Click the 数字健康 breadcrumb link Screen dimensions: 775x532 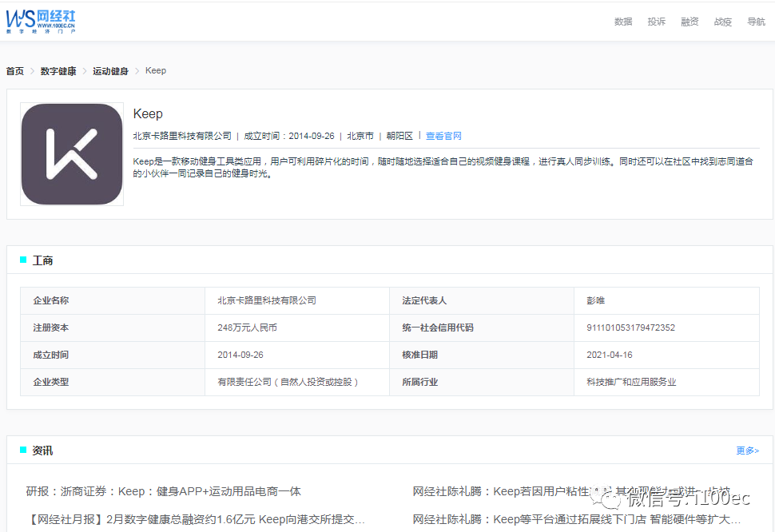coord(58,71)
